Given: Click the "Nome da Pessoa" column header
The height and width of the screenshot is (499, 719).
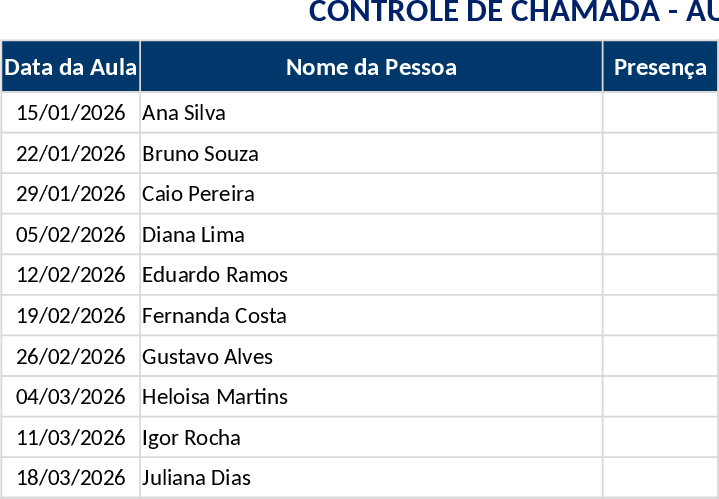Looking at the screenshot, I should (371, 67).
